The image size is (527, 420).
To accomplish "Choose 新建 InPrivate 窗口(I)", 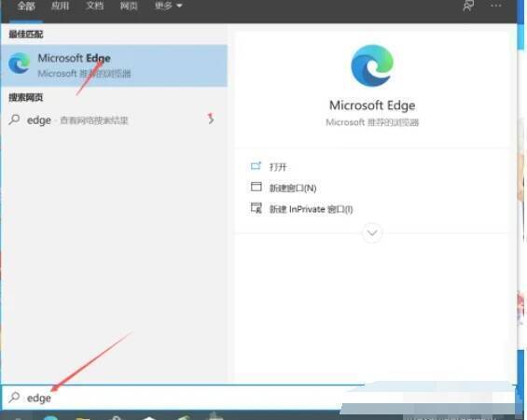I will pos(311,209).
